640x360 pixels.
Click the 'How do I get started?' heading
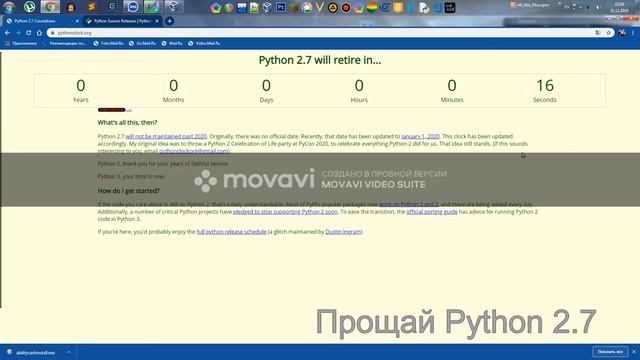pyautogui.click(x=129, y=191)
